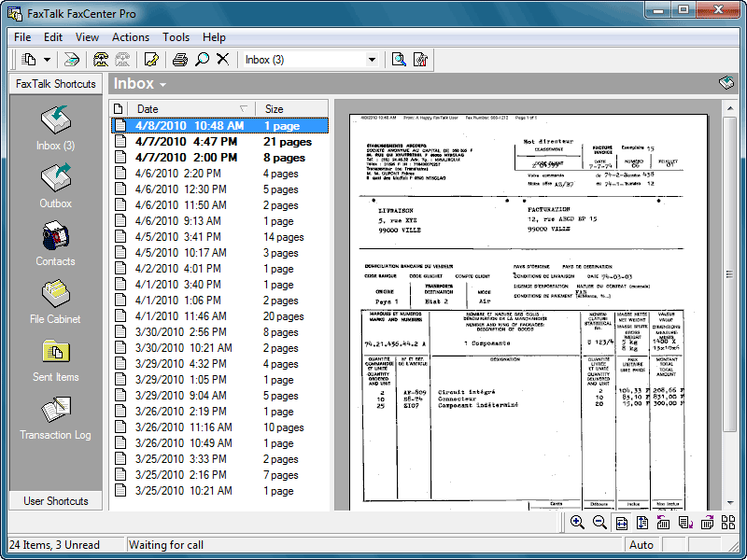Screen dimensions: 747x560
Task: Zoom out of the fax preview
Action: pyautogui.click(x=599, y=523)
